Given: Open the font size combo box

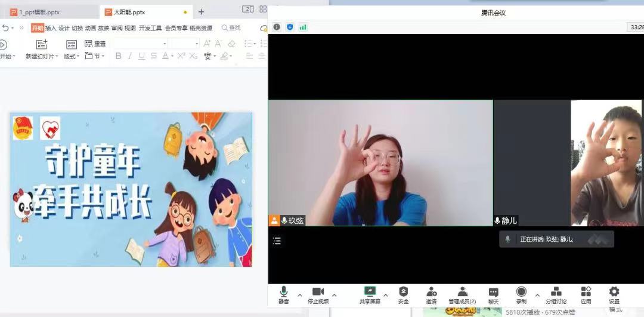Looking at the screenshot, I should click(184, 43).
